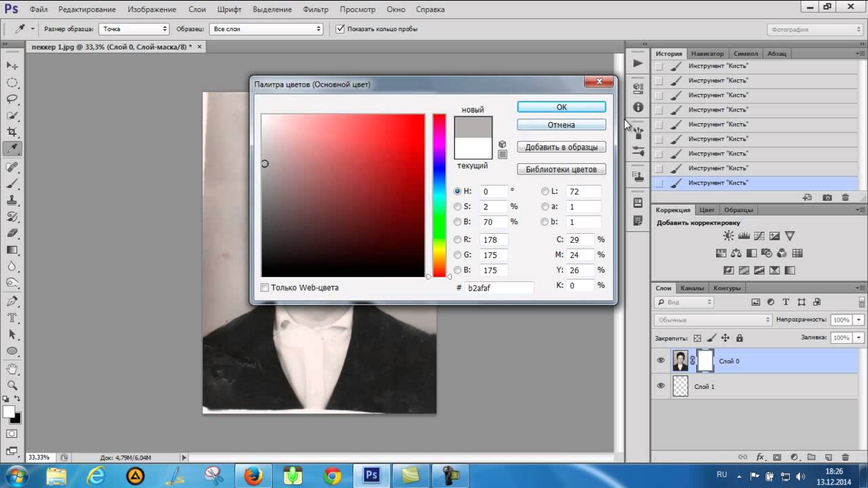
Task: Select the S (saturation) radio button
Action: [x=458, y=207]
